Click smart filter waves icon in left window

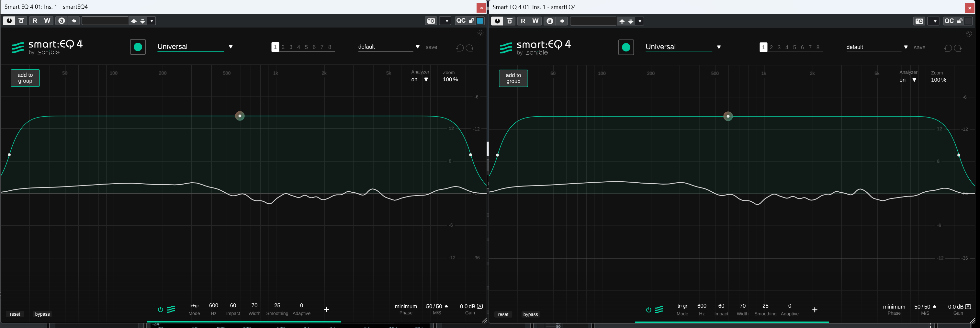(x=171, y=309)
